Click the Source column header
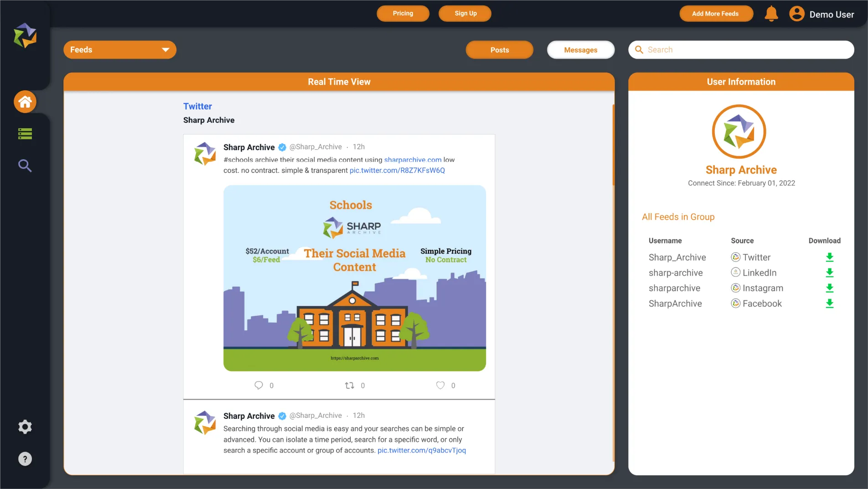868x489 pixels. (742, 241)
